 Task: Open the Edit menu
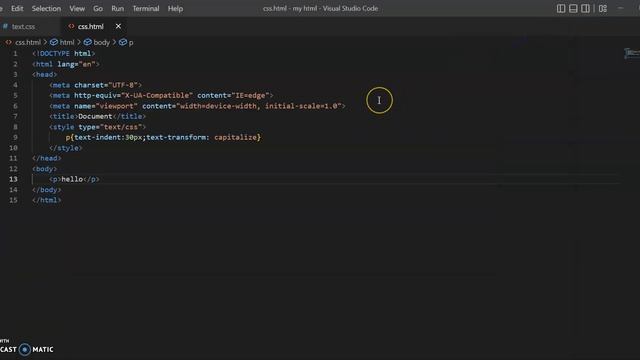tap(17, 9)
